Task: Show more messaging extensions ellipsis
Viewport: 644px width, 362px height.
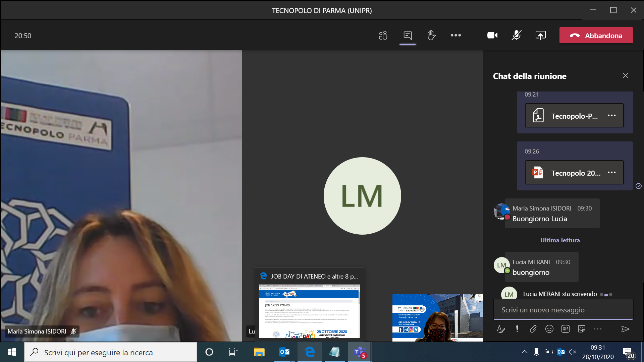Action: (x=598, y=329)
